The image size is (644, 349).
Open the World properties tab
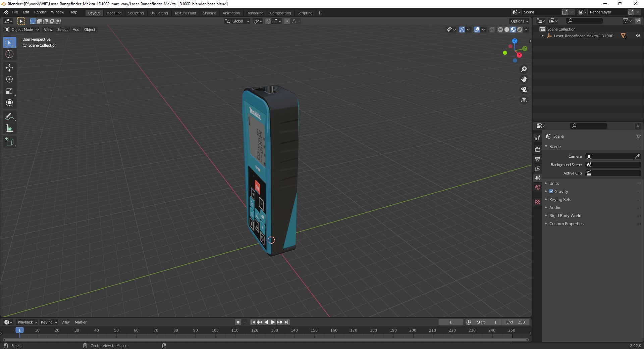tap(538, 187)
